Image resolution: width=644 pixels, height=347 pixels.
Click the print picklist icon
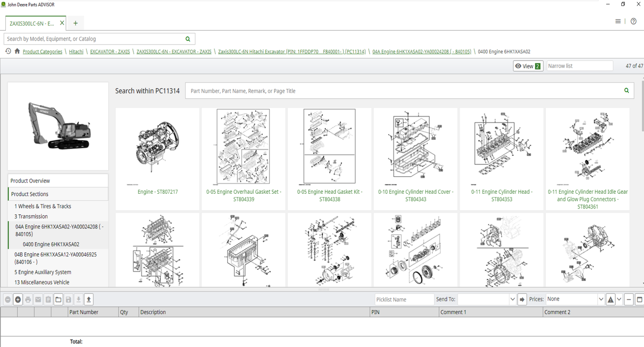pyautogui.click(x=28, y=300)
